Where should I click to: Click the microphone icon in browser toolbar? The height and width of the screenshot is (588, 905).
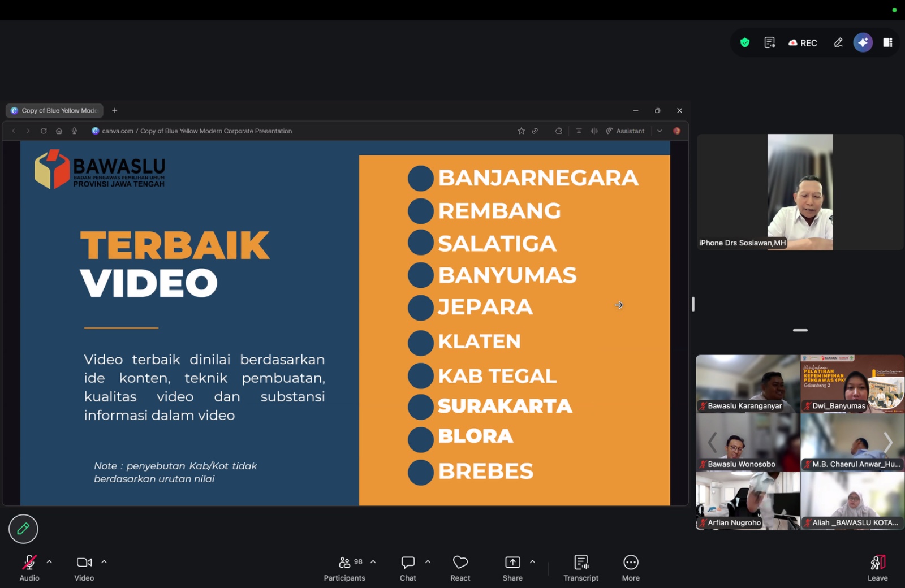[x=74, y=131]
